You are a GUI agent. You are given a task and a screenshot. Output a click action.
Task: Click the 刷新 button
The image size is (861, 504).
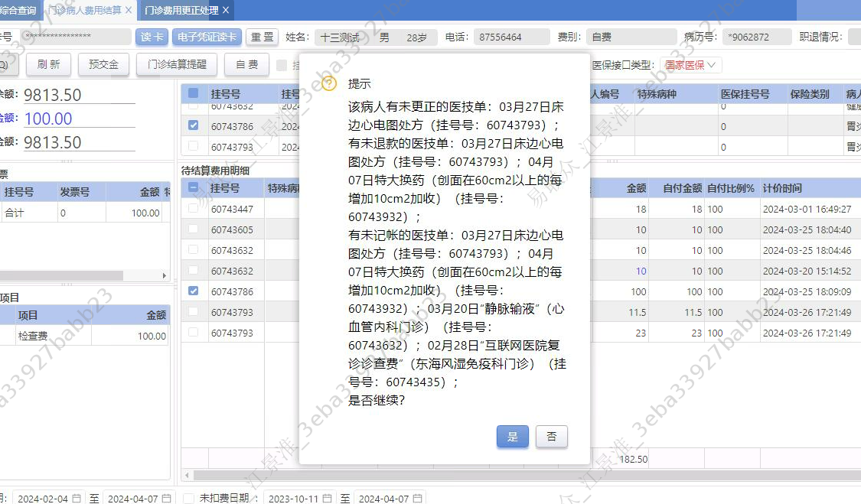pyautogui.click(x=48, y=64)
